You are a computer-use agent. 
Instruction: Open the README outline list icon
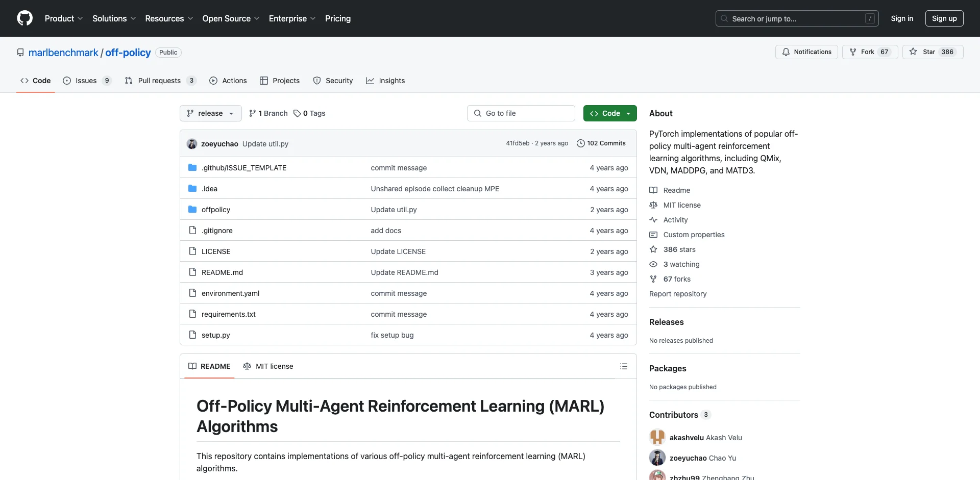pos(624,366)
